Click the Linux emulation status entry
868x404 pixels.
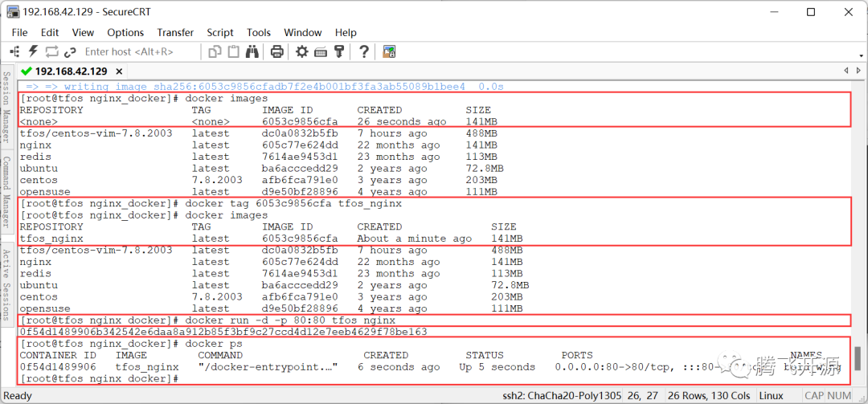[x=771, y=396]
